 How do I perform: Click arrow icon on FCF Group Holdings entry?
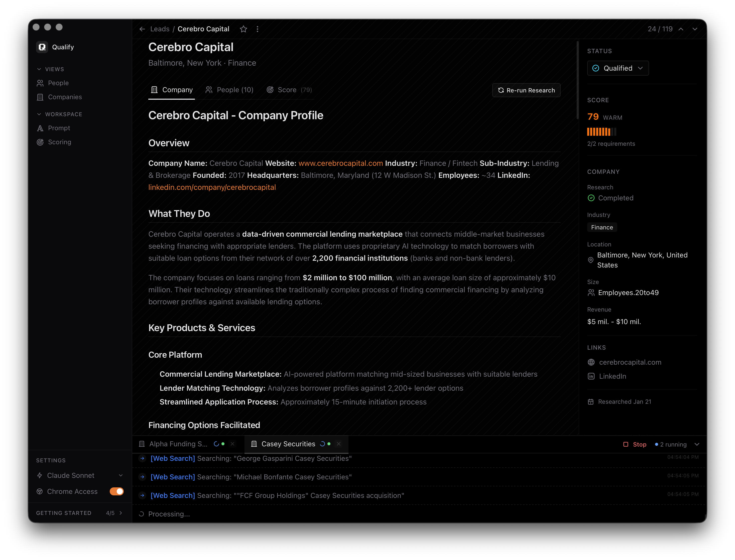142,496
